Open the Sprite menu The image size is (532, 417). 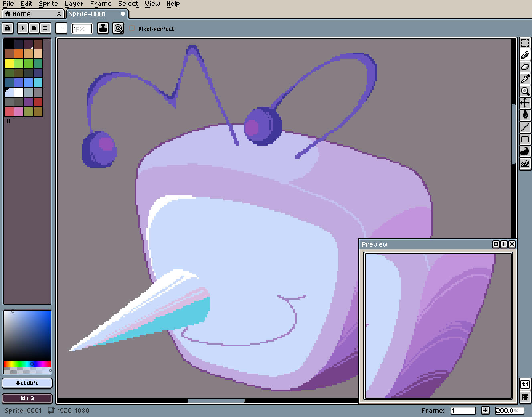click(x=48, y=4)
